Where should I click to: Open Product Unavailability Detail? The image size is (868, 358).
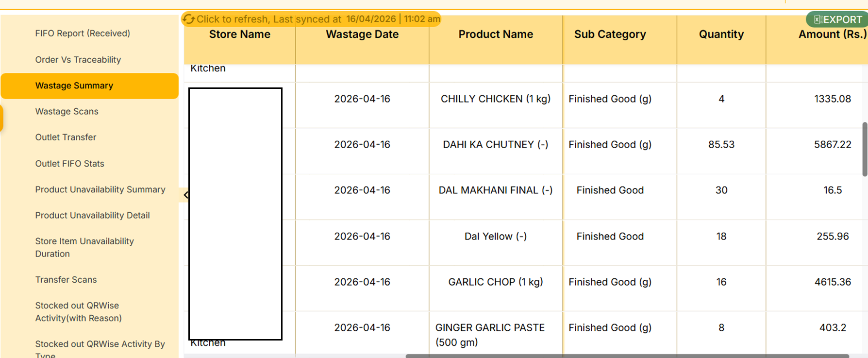tap(93, 215)
